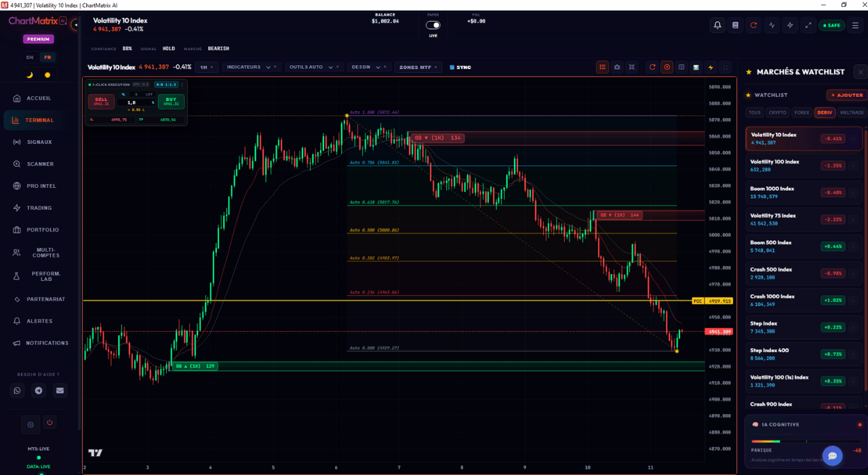The image size is (868, 475).
Task: Open the 1H timeframe dropdown
Action: (x=207, y=67)
